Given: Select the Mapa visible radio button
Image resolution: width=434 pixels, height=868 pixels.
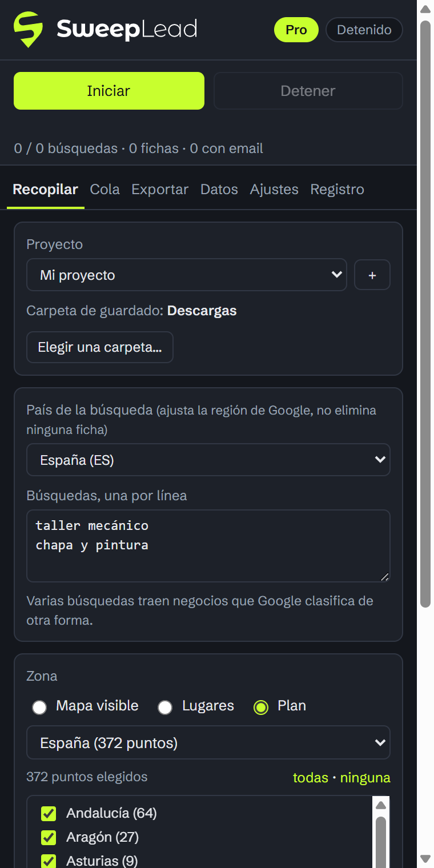Looking at the screenshot, I should tap(39, 708).
